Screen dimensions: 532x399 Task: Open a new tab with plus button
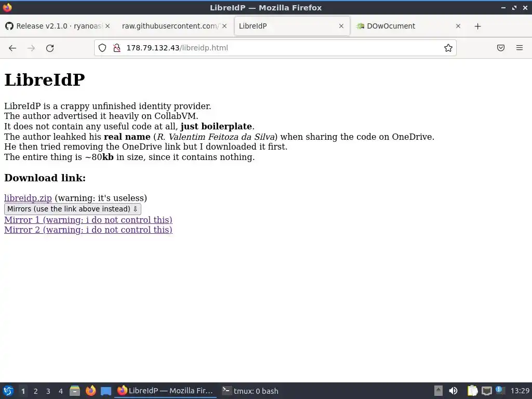478,26
